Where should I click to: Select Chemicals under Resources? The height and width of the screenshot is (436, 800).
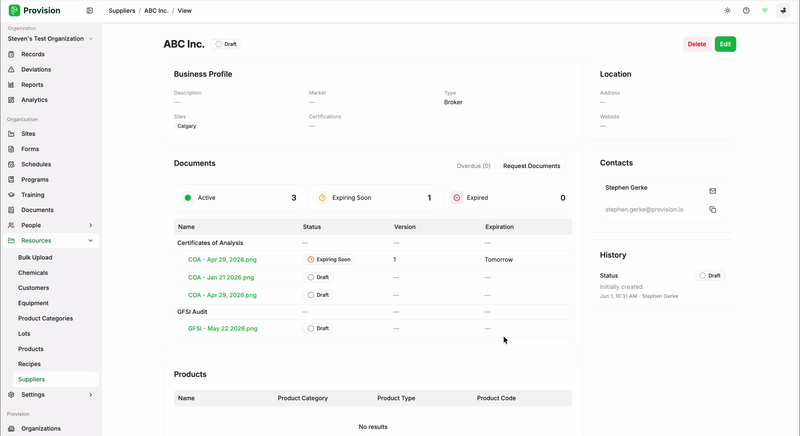(x=33, y=273)
